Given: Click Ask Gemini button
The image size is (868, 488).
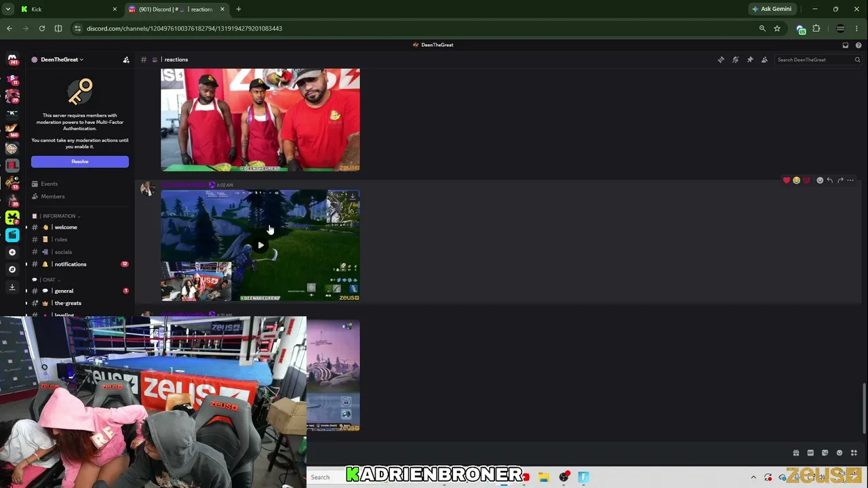Looking at the screenshot, I should pyautogui.click(x=772, y=9).
